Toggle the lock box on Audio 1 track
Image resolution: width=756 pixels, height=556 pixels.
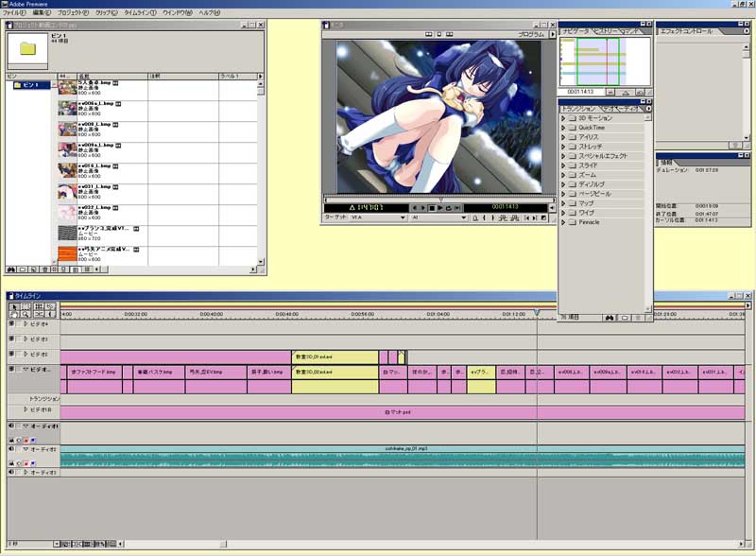point(19,426)
